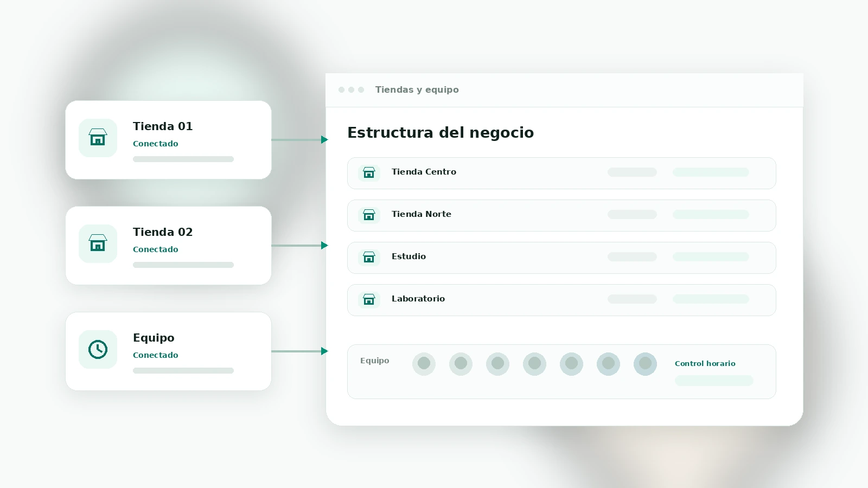Click Conectado status under Tienda 01
The width and height of the screenshot is (868, 488).
(x=156, y=144)
